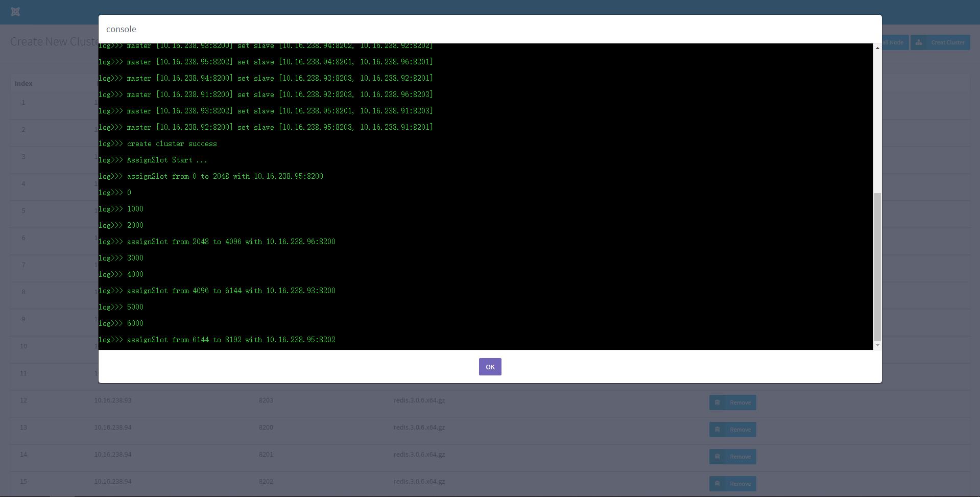Click redis.3.0.6.x64.gz in row 12
The height and width of the screenshot is (497, 980).
click(419, 400)
